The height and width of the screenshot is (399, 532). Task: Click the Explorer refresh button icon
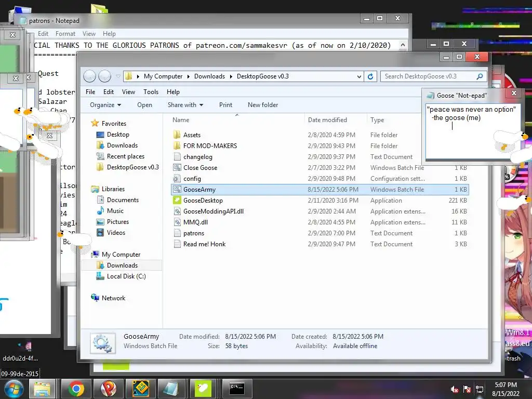370,76
